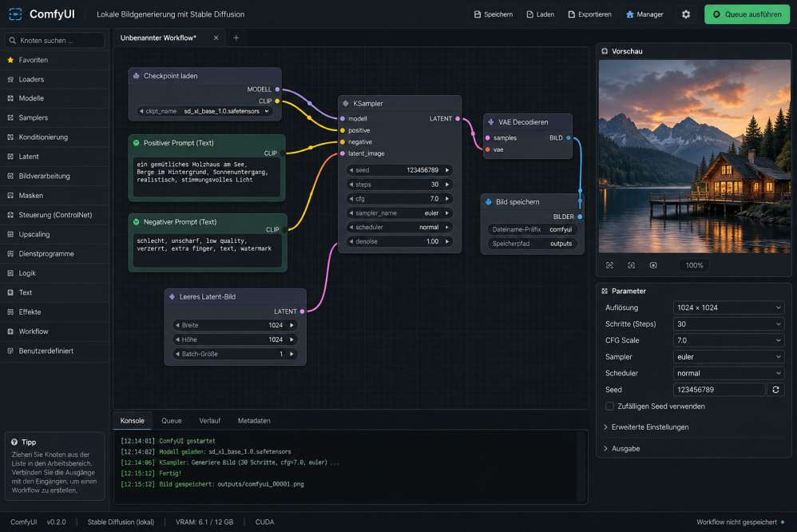Select the Bildverarbeitung category
Screen dimensions: 797x532
55,176
